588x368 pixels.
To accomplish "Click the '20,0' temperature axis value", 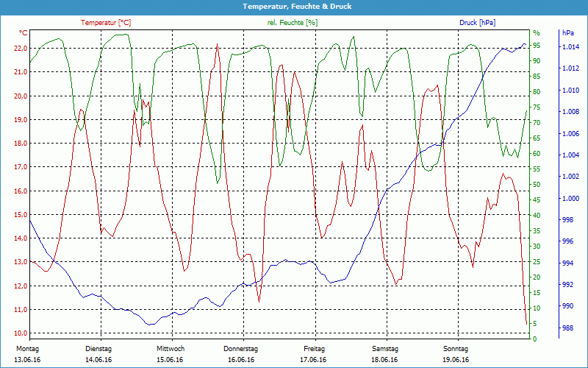I will pyautogui.click(x=21, y=96).
